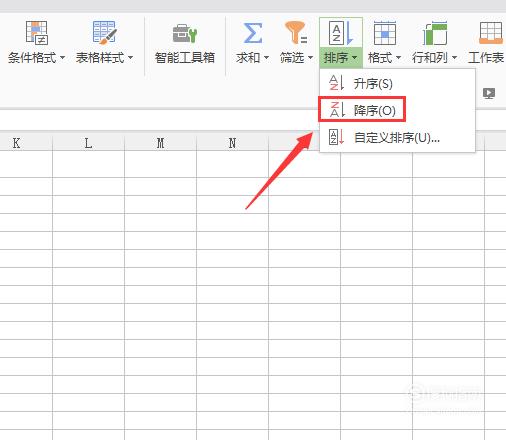This screenshot has height=440, width=506.
Task: Click the 智能工具箱 text label
Action: pyautogui.click(x=185, y=58)
